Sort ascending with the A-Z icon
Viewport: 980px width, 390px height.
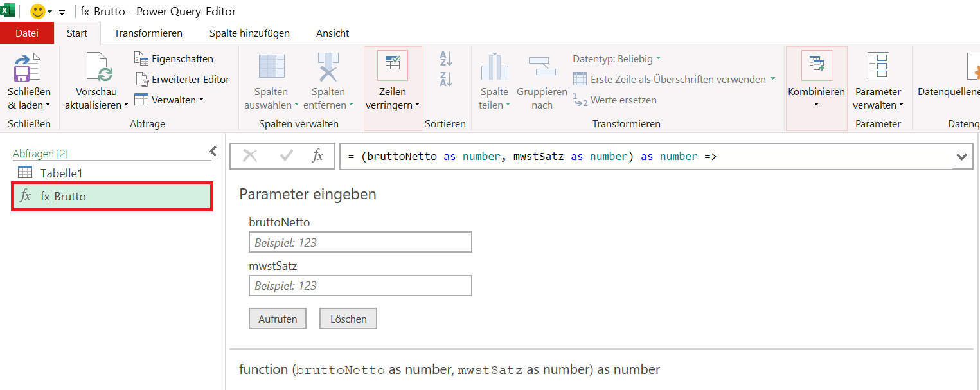[x=446, y=59]
